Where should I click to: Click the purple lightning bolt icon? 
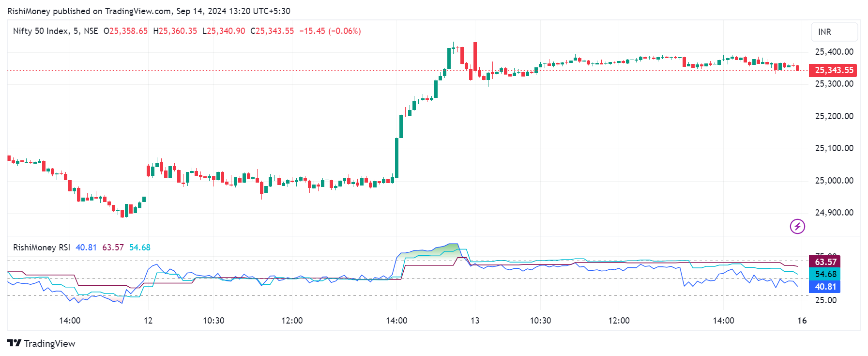(x=797, y=226)
